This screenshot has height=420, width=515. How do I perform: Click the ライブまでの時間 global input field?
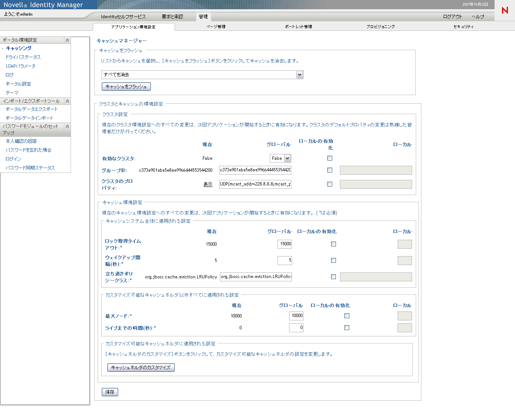296,328
